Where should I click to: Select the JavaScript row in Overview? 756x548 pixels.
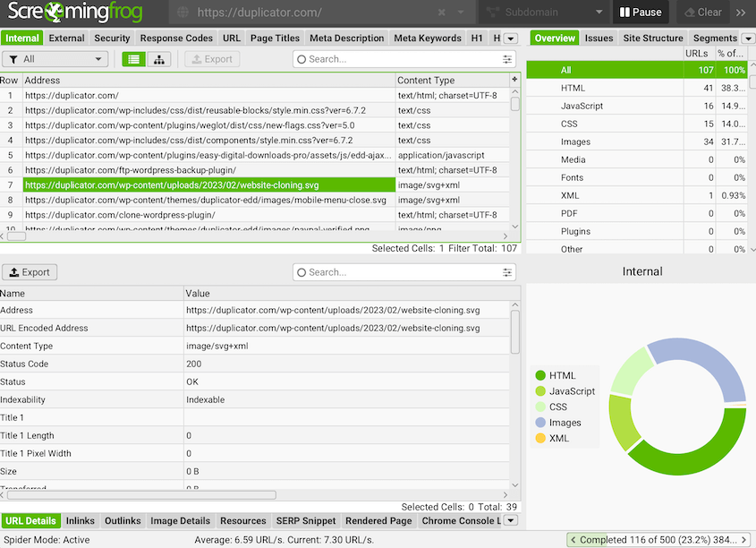[636, 107]
